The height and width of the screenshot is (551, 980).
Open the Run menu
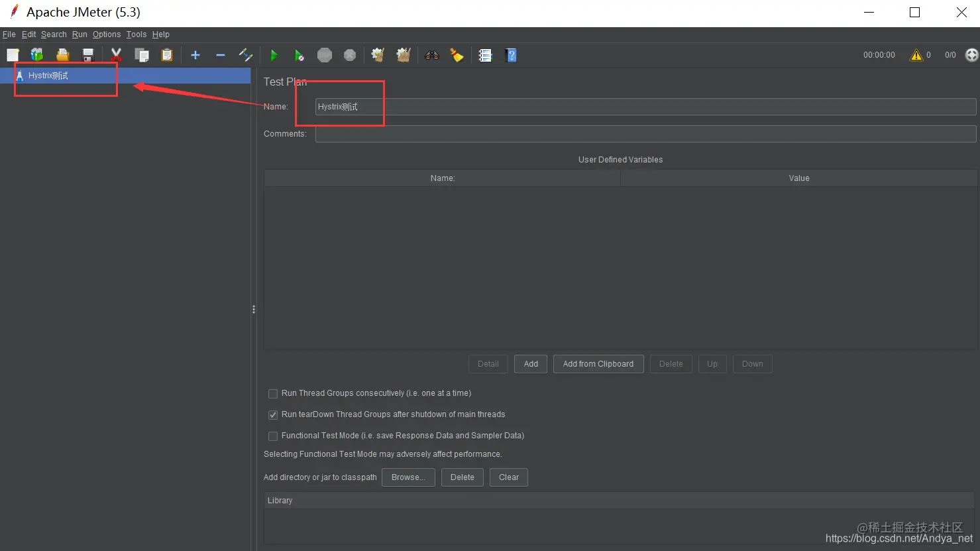point(80,34)
